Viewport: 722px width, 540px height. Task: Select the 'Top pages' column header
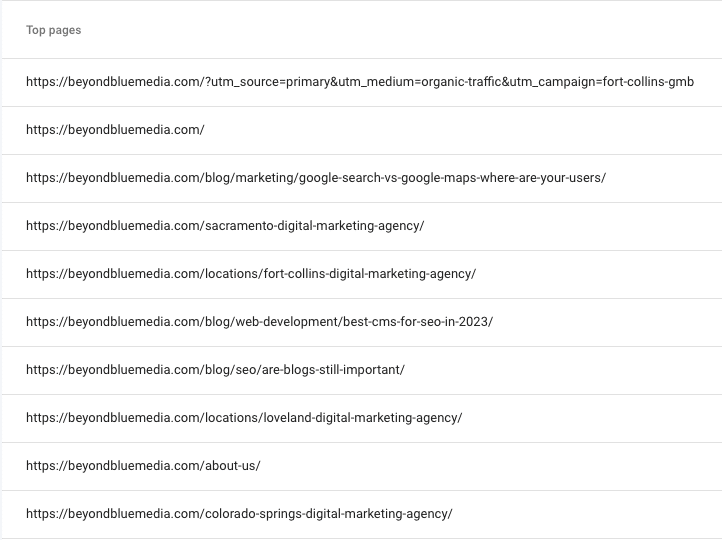click(53, 30)
